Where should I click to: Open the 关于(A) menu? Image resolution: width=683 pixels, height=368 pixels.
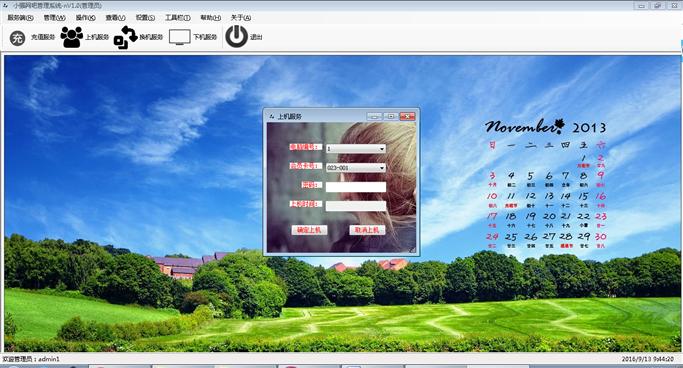(240, 18)
